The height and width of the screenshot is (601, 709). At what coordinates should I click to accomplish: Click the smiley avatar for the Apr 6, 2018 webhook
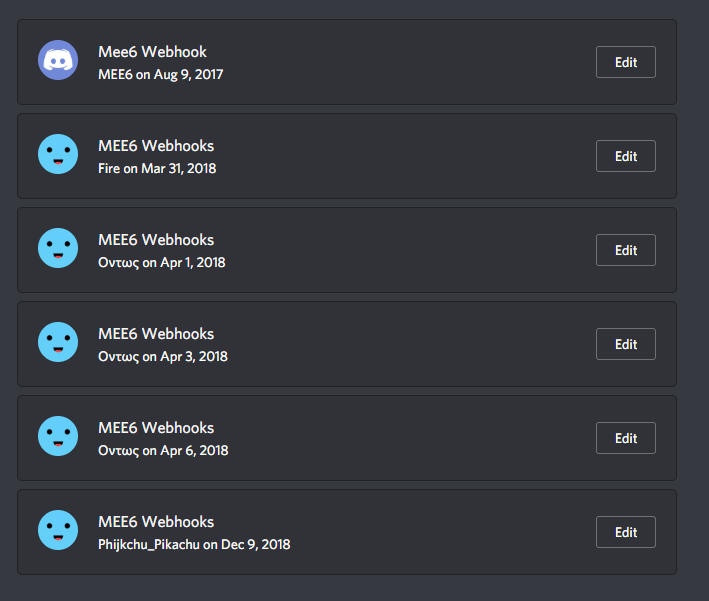pos(58,436)
